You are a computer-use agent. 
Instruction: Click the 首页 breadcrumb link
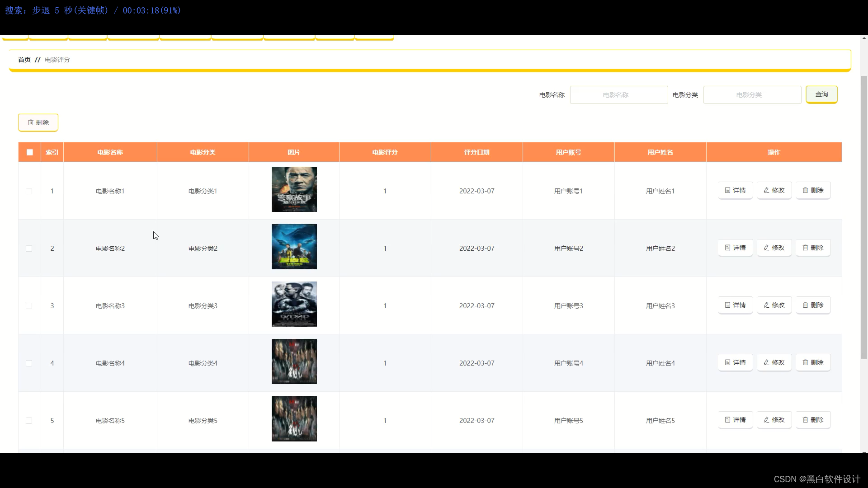click(24, 60)
